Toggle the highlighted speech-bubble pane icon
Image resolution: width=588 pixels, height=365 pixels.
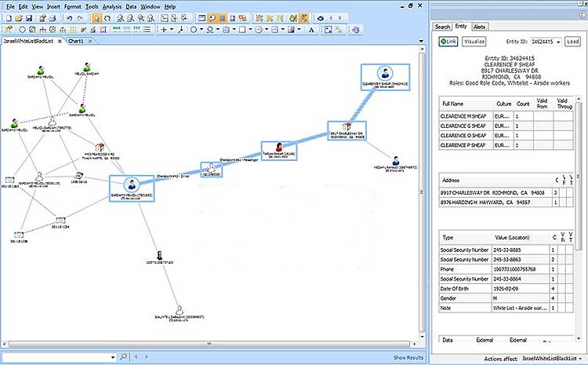212,18
